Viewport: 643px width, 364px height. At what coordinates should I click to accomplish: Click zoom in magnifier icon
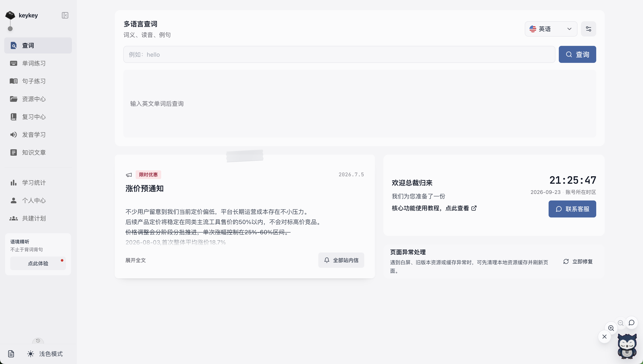(x=611, y=328)
